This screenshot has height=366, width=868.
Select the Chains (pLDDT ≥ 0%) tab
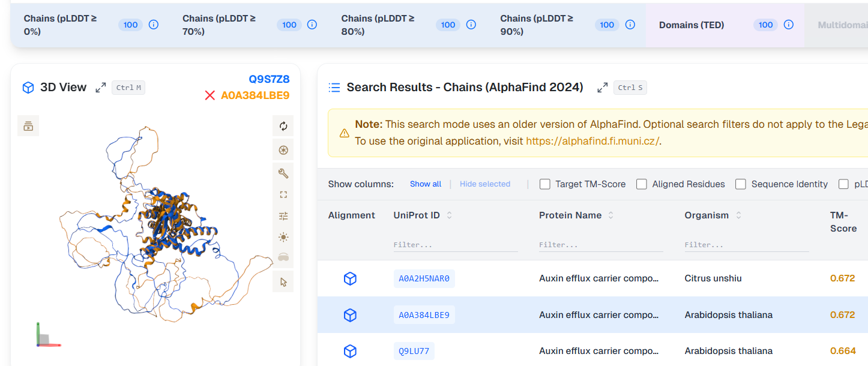(x=90, y=25)
